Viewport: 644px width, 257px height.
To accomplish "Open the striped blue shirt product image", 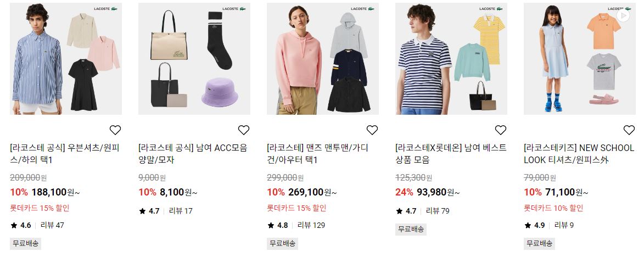I will pyautogui.click(x=66, y=59).
